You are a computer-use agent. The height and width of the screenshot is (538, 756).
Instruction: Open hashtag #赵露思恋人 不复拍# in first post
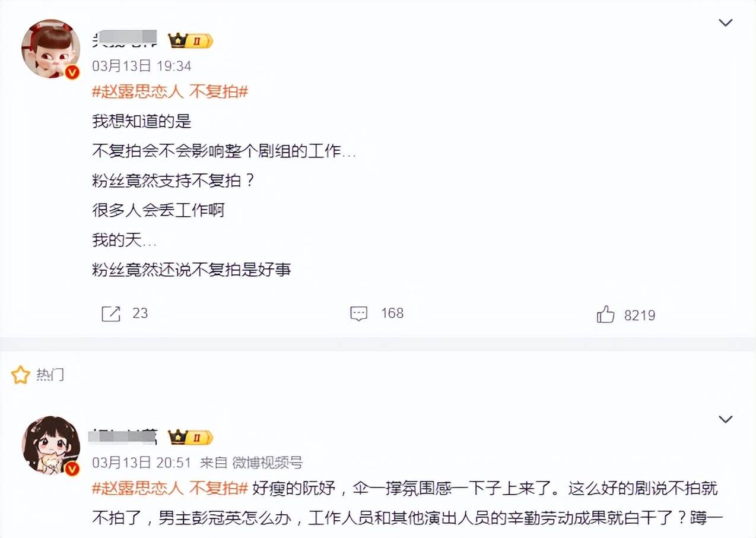point(170,91)
